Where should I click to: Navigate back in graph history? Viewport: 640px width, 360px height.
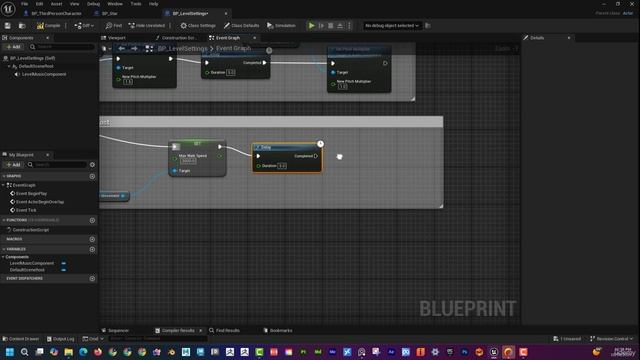click(122, 49)
